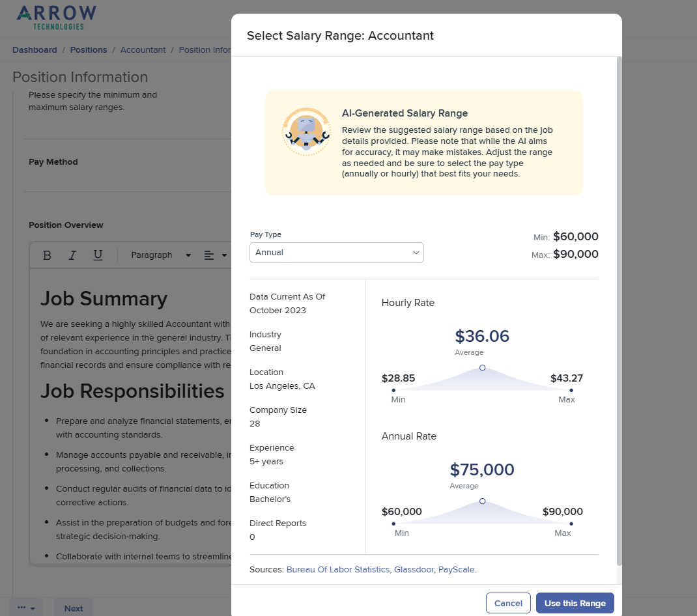Click the Arrow Technologies logo
This screenshot has width=697, height=616.
pyautogui.click(x=56, y=18)
